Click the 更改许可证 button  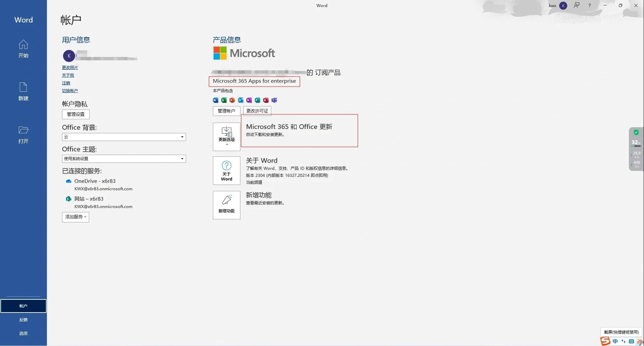[257, 111]
